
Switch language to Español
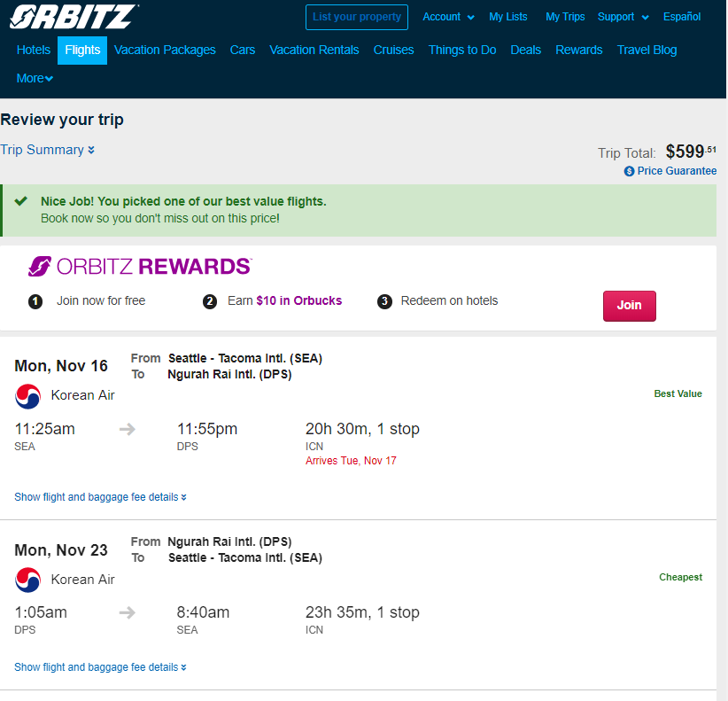click(x=682, y=17)
